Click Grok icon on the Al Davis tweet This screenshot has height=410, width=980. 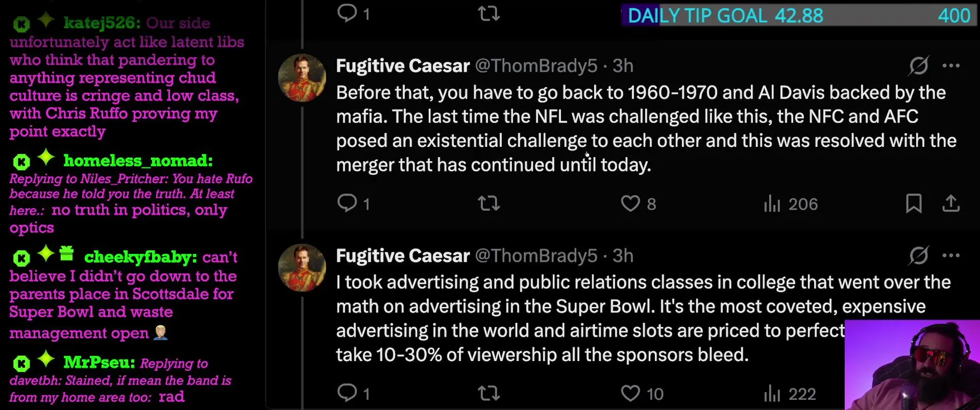pos(918,66)
